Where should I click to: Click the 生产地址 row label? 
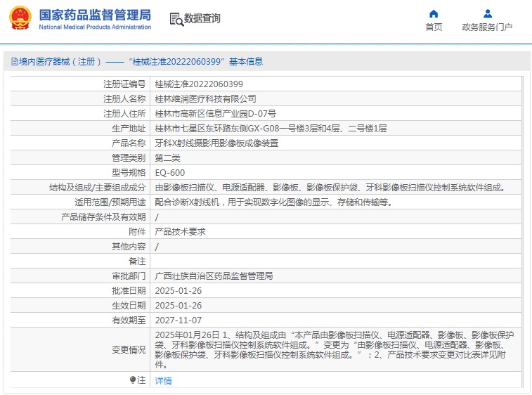click(129, 129)
